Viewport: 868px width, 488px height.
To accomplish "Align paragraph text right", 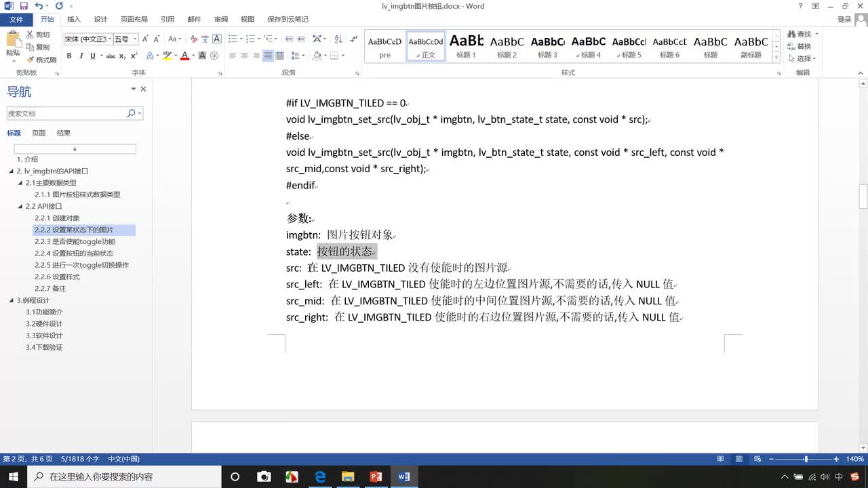I will [256, 56].
